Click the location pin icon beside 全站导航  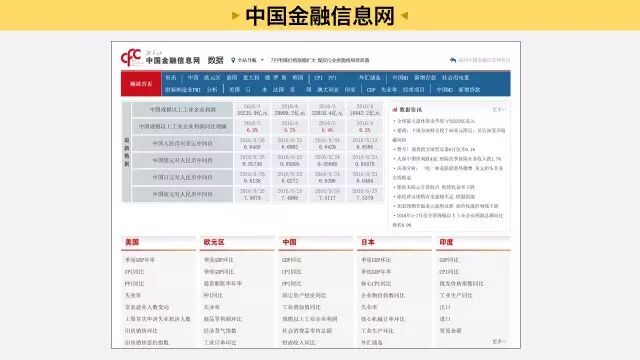tap(233, 60)
